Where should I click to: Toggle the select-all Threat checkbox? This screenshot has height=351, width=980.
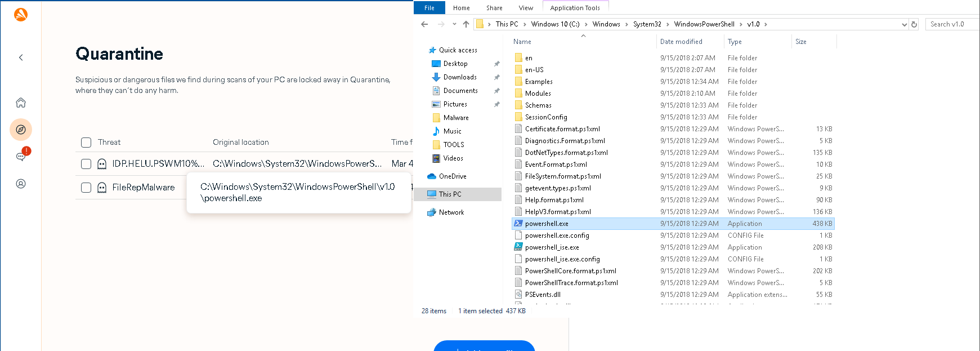86,143
